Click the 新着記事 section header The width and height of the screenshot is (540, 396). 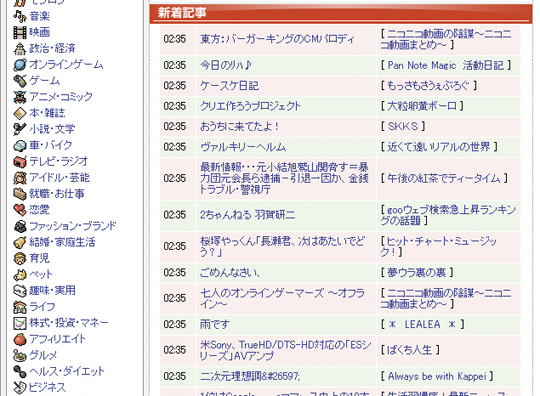(341, 13)
